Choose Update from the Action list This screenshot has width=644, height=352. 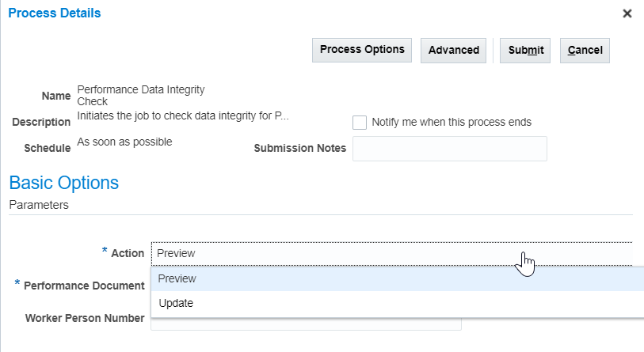[176, 303]
